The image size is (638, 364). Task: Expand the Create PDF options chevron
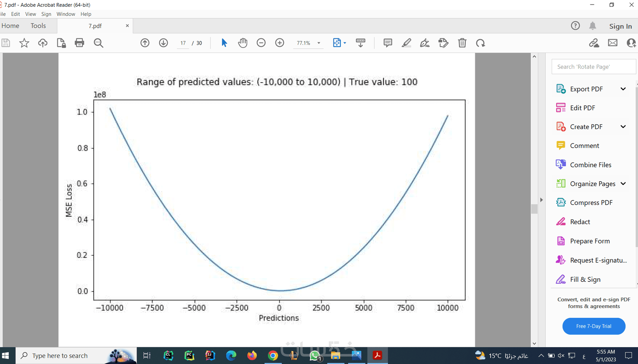point(623,126)
